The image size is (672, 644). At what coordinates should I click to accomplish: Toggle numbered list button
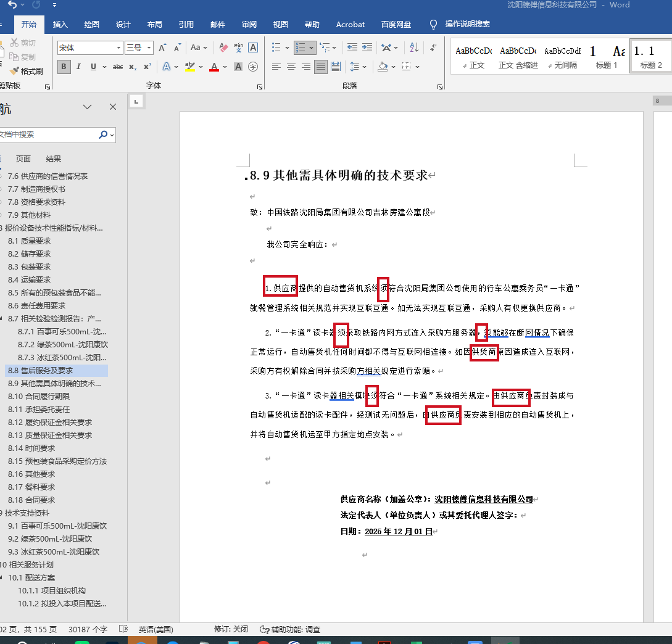click(x=301, y=47)
